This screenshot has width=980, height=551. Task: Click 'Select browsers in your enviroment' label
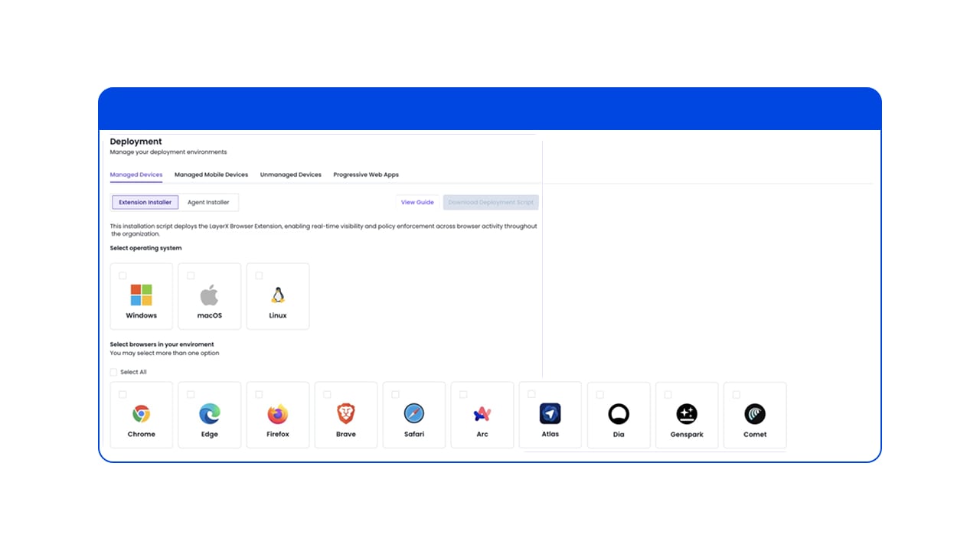pos(162,344)
